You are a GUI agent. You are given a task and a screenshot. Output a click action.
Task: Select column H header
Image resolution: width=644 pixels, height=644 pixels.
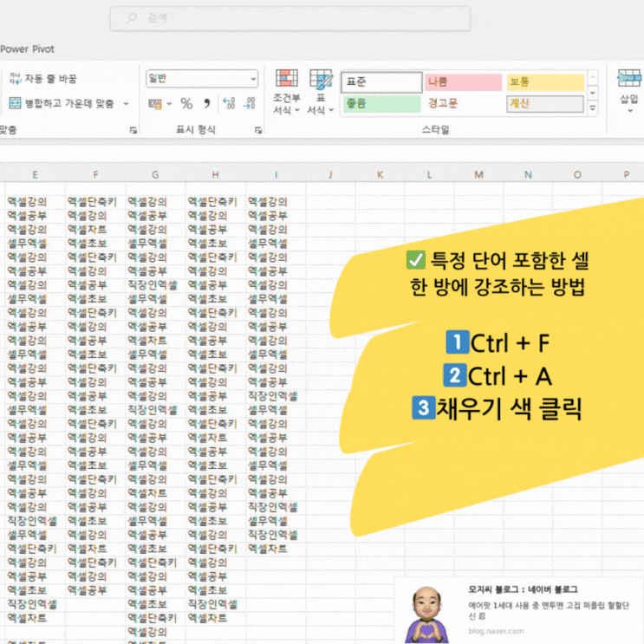(x=215, y=174)
